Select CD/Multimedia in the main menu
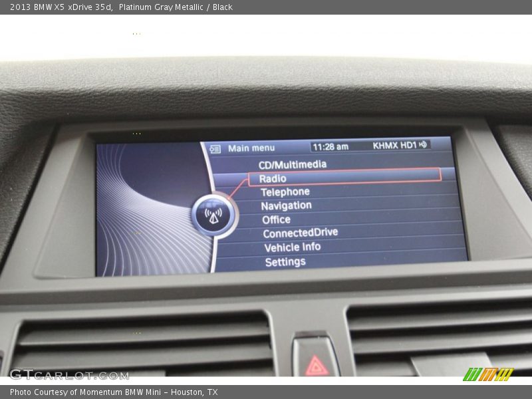 [293, 164]
